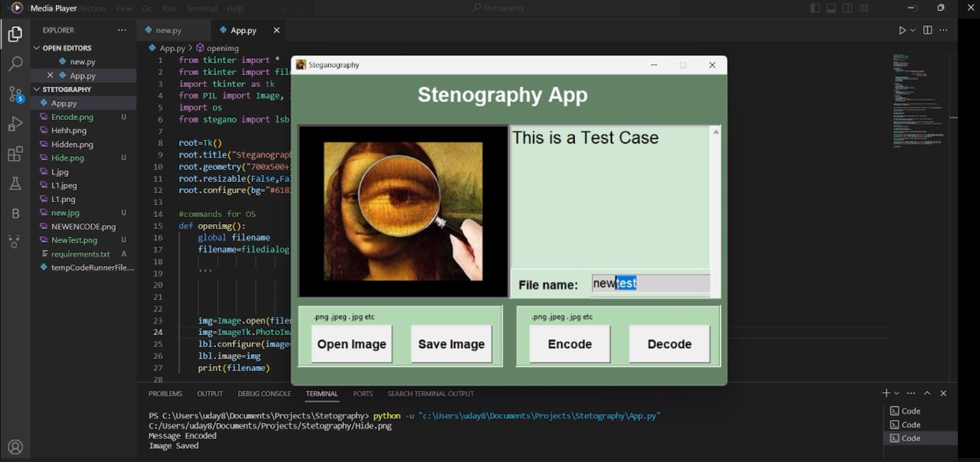Open NEWENCODE.png in file explorer
Viewport: 980px width, 462px height.
pos(83,227)
